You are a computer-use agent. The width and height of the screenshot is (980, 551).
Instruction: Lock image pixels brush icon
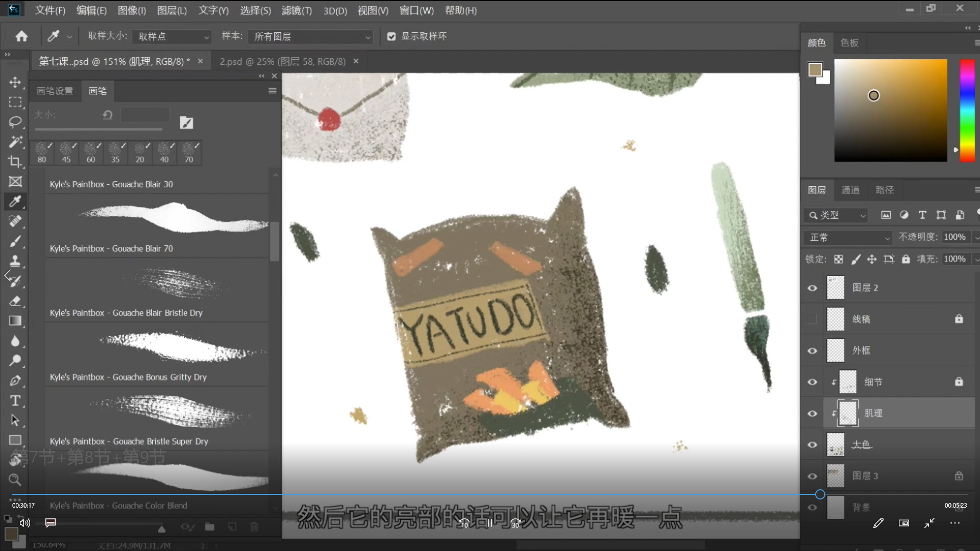click(x=855, y=259)
